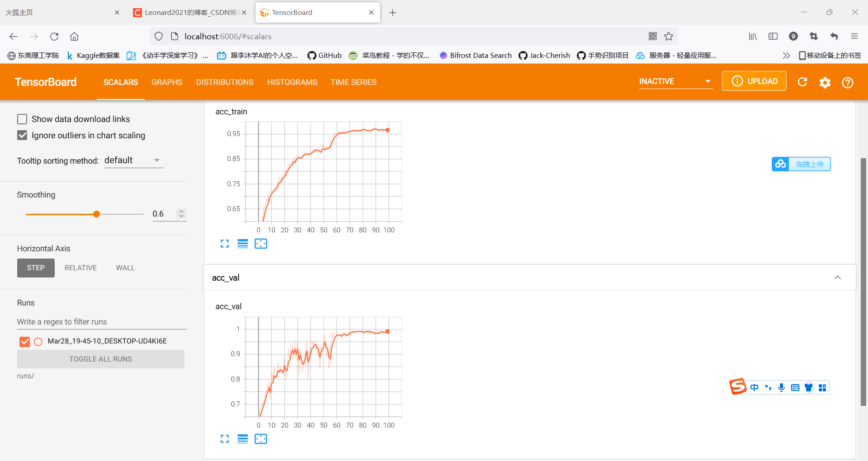Switch to the GRAPHS tab
This screenshot has width=868, height=461.
[167, 82]
